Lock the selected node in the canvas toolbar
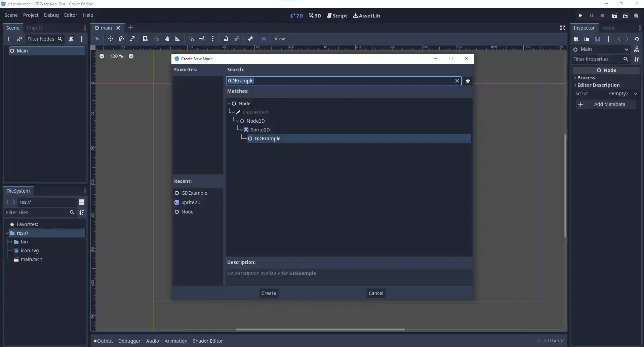 point(227,39)
